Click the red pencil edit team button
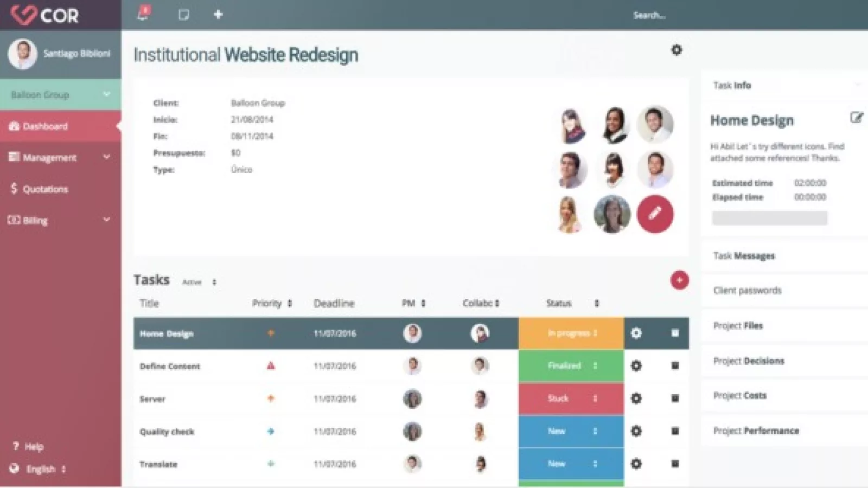The image size is (868, 488). tap(655, 214)
